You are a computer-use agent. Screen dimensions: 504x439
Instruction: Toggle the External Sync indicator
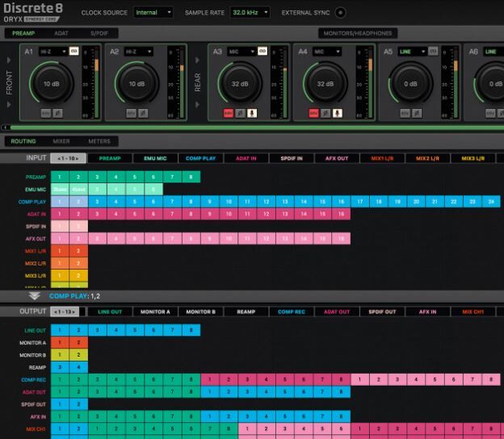[x=339, y=13]
